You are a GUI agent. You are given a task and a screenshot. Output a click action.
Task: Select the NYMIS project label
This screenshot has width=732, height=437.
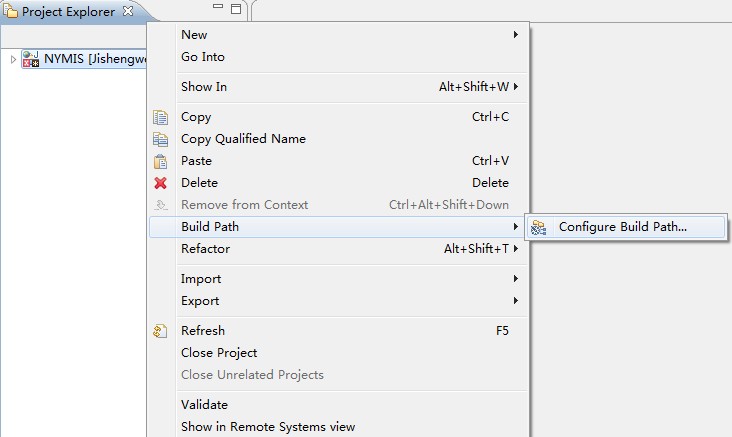tap(95, 59)
